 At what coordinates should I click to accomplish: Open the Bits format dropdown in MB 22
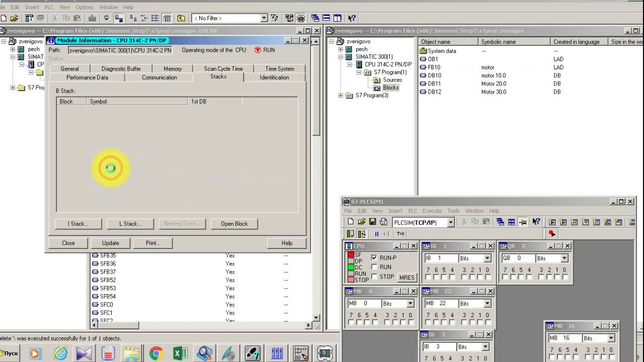[x=487, y=304]
